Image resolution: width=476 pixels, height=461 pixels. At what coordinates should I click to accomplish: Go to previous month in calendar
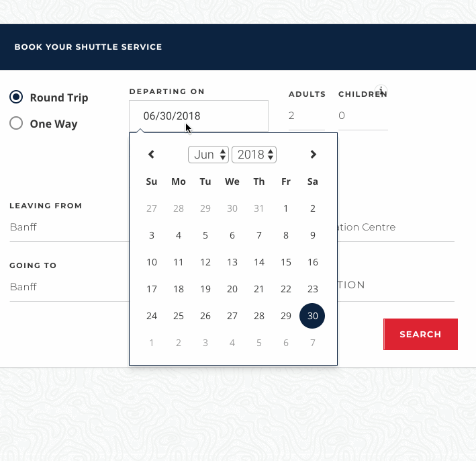click(x=152, y=155)
